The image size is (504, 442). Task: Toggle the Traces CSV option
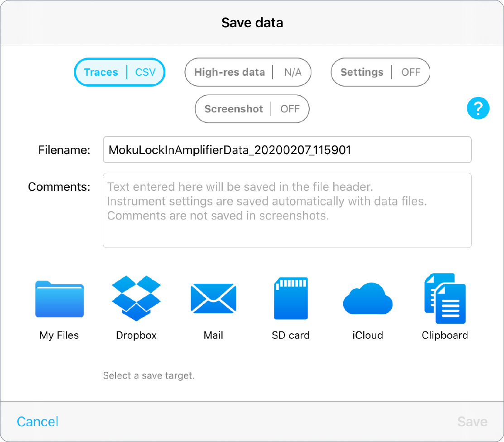(120, 72)
